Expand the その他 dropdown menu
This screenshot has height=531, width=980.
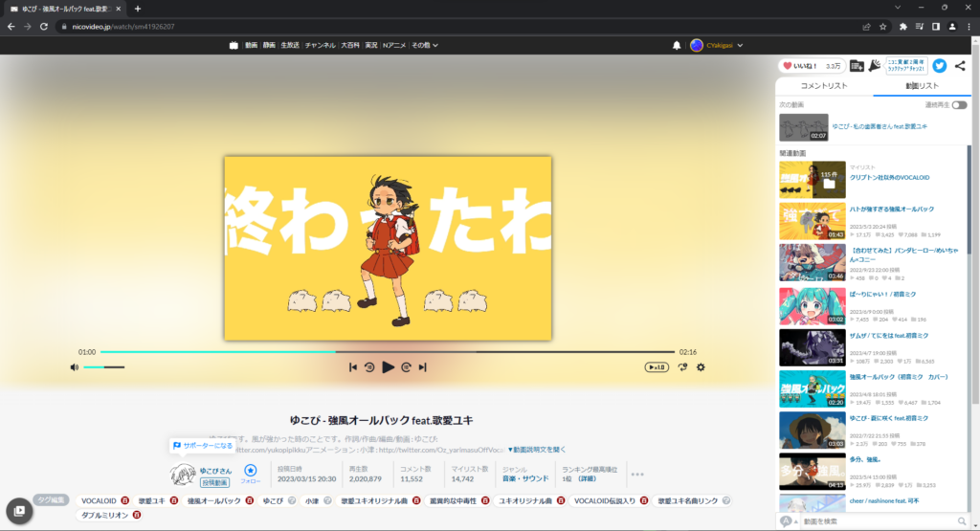tap(424, 45)
